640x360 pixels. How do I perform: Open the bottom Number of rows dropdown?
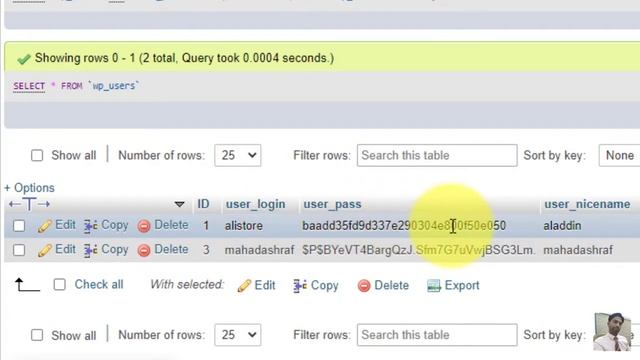238,335
